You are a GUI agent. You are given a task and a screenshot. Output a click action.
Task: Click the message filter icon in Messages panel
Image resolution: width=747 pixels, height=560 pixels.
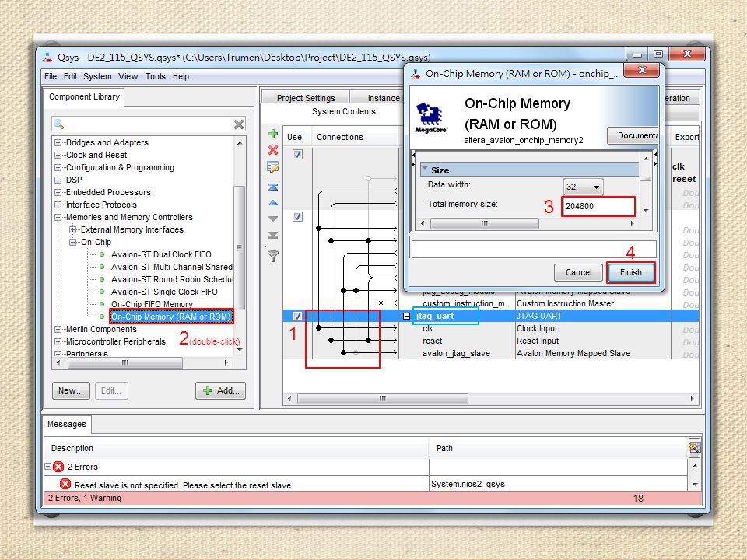click(x=694, y=448)
